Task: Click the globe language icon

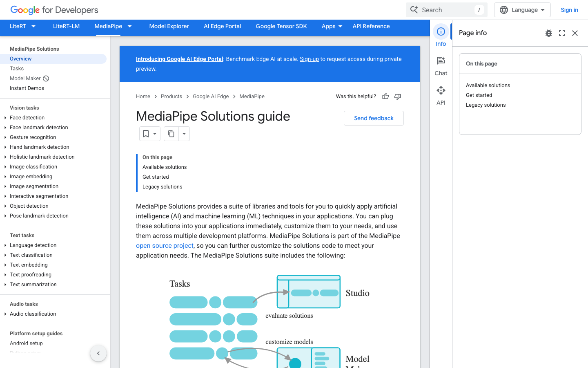Action: (504, 10)
